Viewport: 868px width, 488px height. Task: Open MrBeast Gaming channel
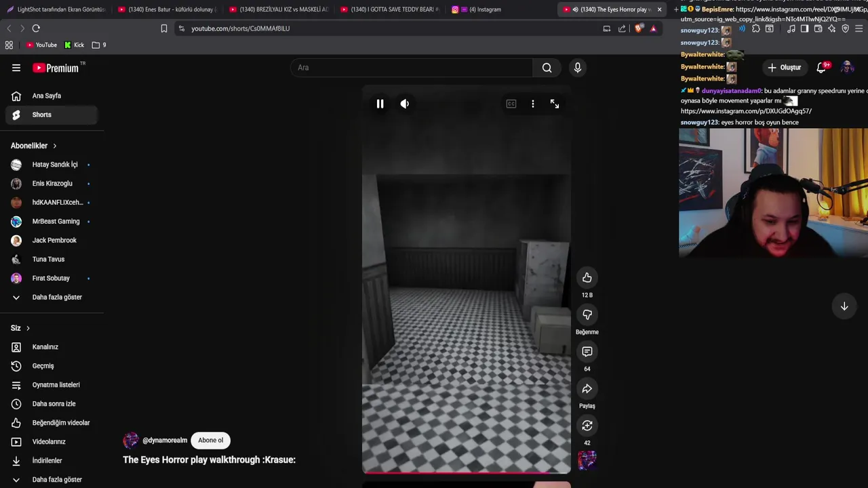(x=52, y=222)
